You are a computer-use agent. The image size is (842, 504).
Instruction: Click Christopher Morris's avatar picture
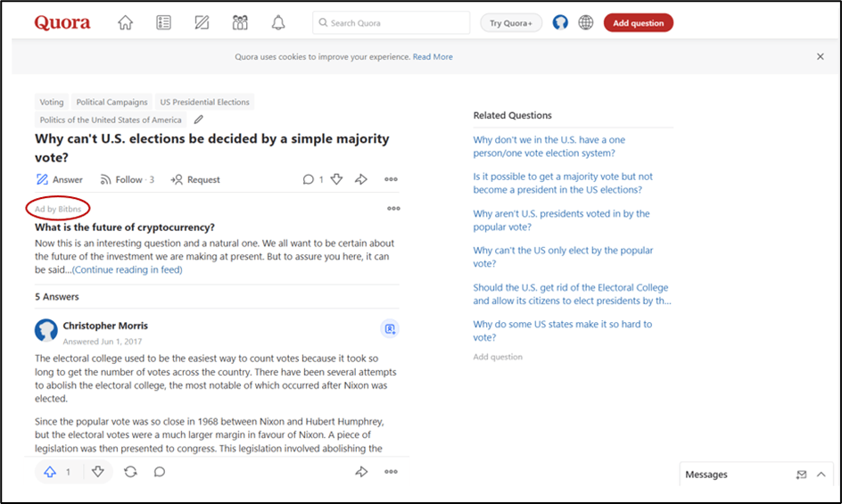pos(46,330)
